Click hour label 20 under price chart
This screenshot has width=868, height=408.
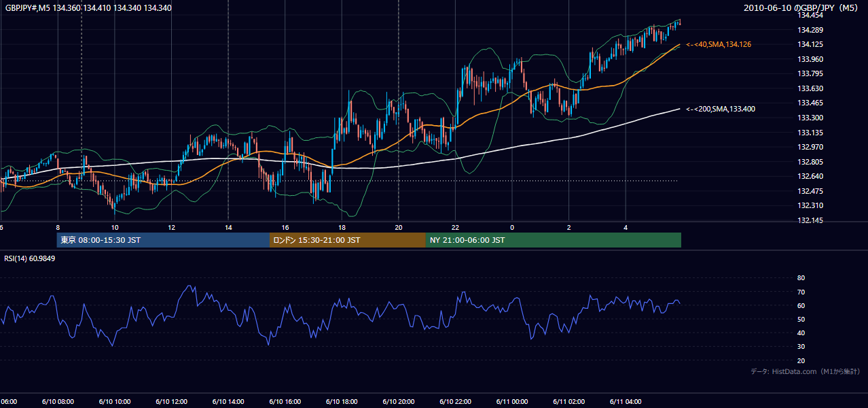(399, 228)
